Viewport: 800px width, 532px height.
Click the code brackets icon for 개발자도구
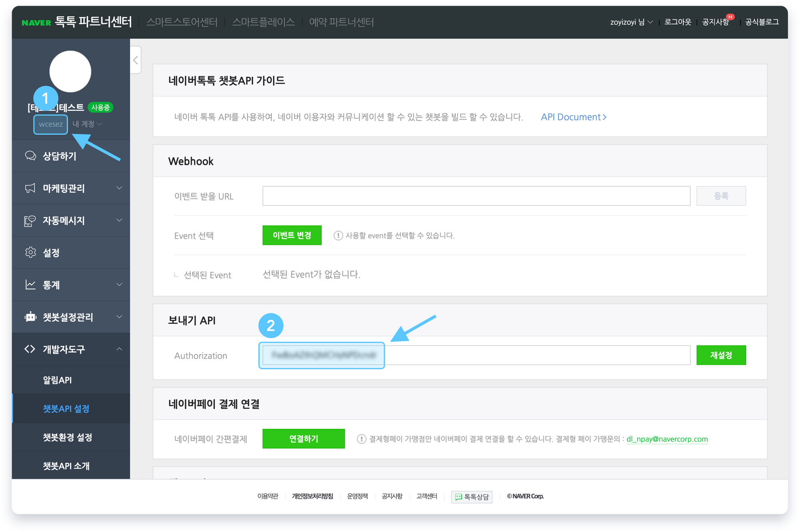tap(30, 349)
